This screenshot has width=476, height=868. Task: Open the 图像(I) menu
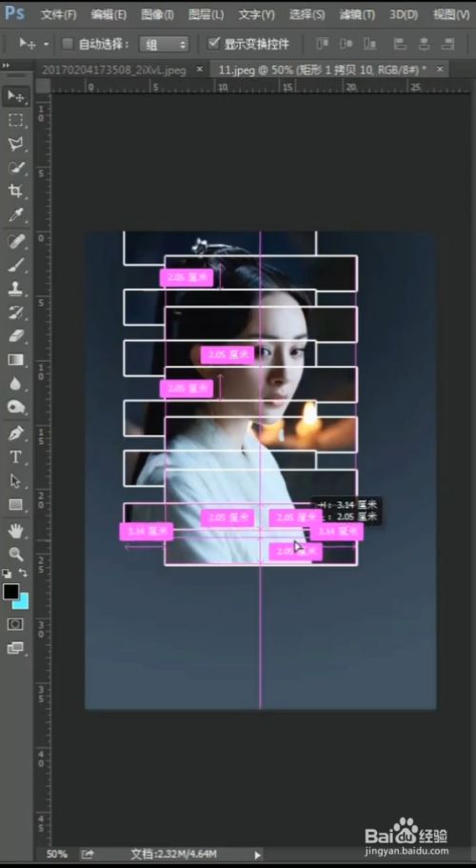click(x=157, y=15)
